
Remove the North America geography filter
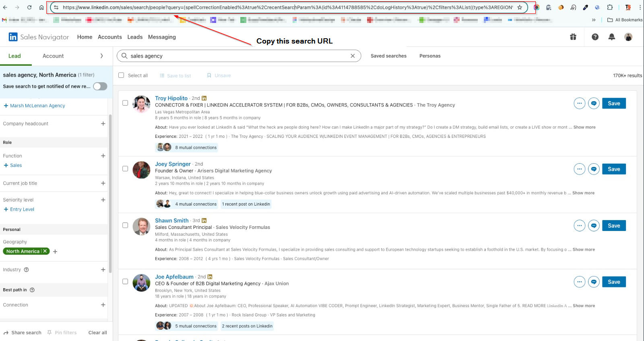click(x=45, y=251)
